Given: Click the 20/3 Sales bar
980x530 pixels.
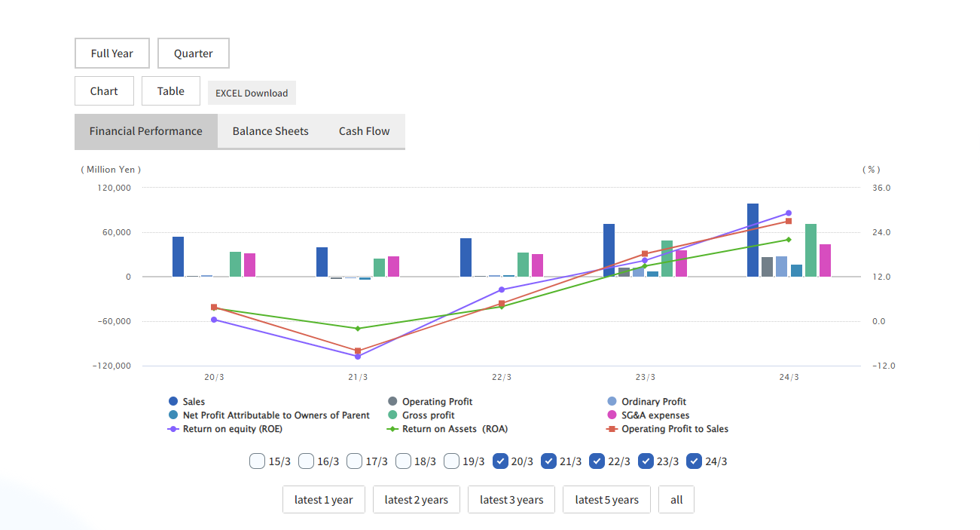Looking at the screenshot, I should [178, 257].
